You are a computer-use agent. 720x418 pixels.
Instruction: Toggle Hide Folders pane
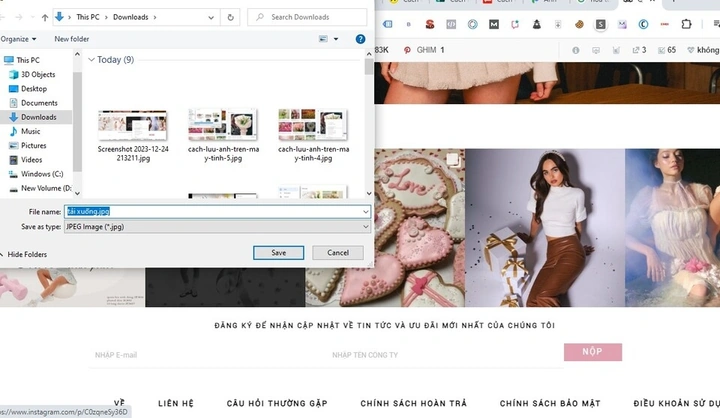[x=24, y=254]
